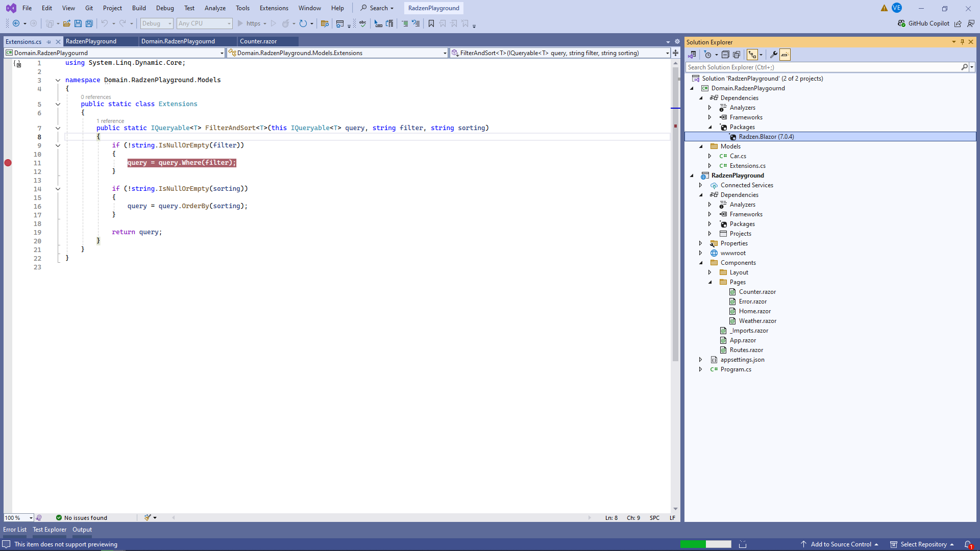Toggle the breakpoint on line 11
Image resolution: width=980 pixels, height=551 pixels.
pos(8,163)
